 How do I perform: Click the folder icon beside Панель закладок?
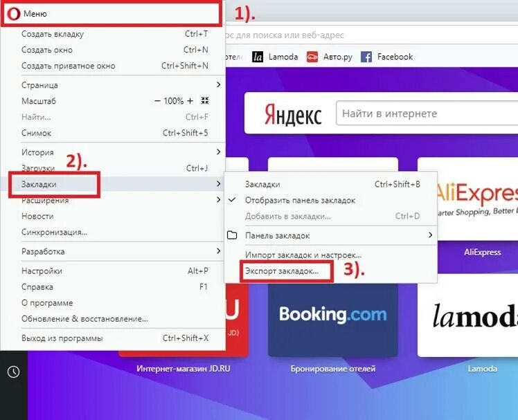232,235
